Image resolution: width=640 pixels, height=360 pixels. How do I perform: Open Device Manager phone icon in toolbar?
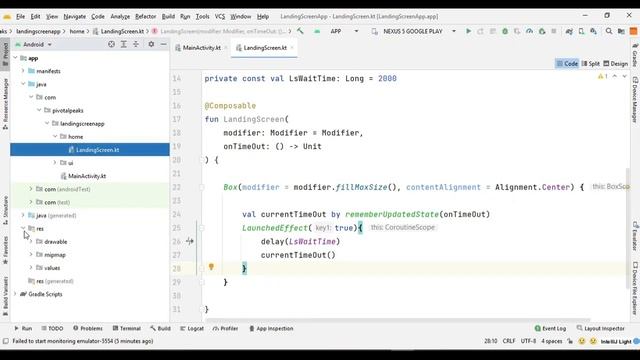pyautogui.click(x=581, y=31)
